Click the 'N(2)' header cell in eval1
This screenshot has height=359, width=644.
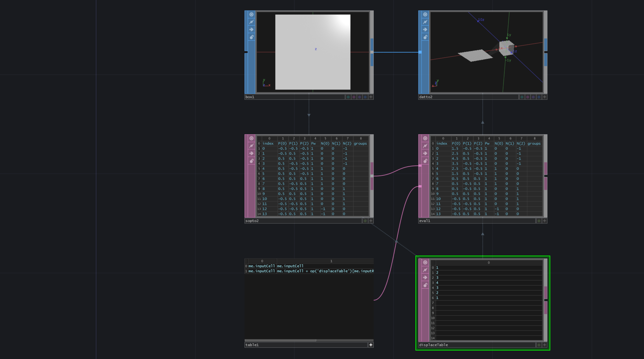[x=521, y=143]
